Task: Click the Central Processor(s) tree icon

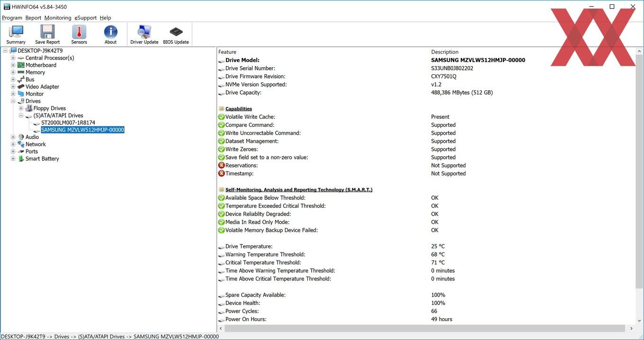Action: tap(21, 58)
